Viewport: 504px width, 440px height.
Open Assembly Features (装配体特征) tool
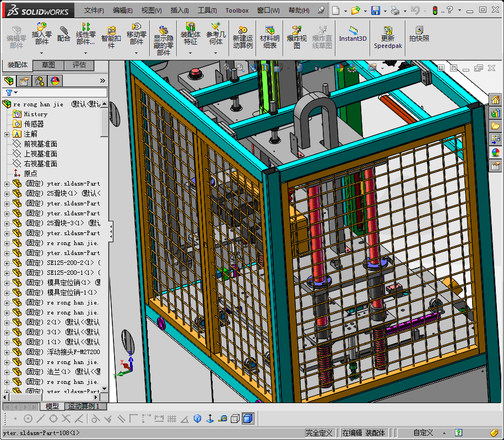pyautogui.click(x=190, y=34)
